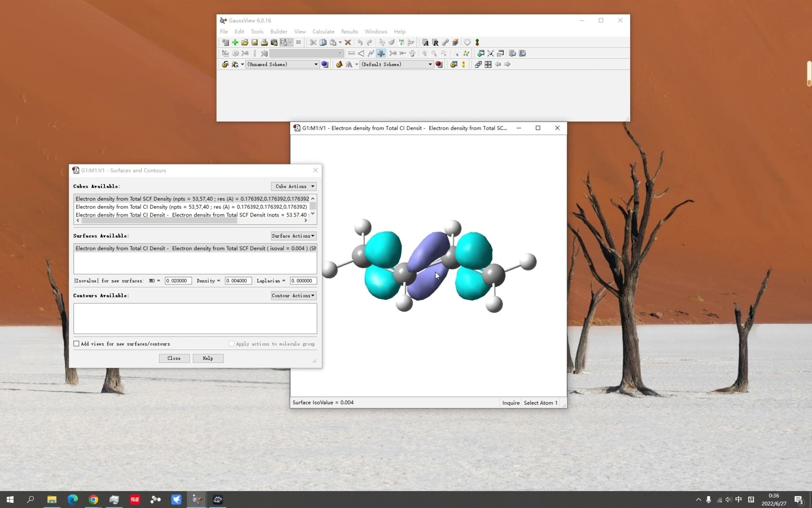
Task: Click the Tile windows grid icon
Action: [x=488, y=64]
